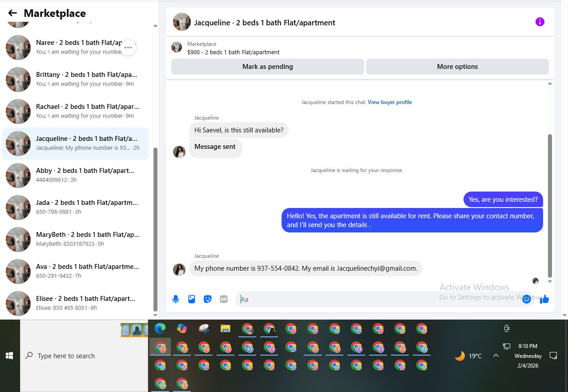Open Ava's conversation

tap(75, 272)
